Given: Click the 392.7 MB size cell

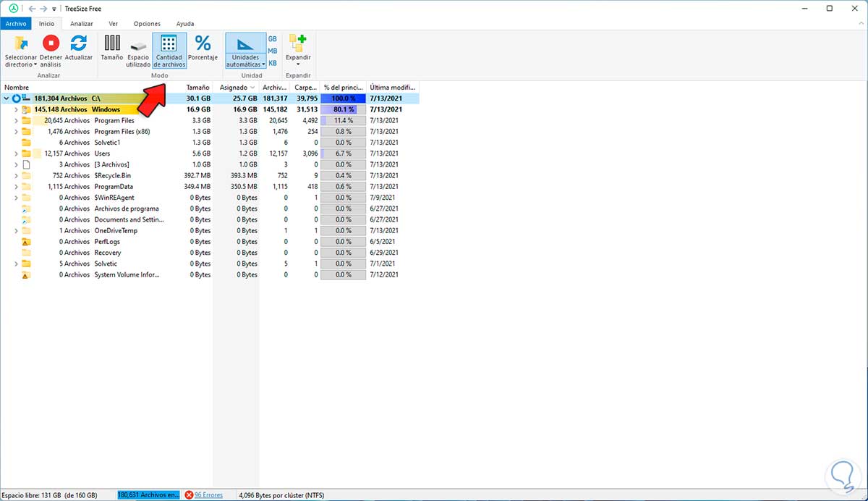Looking at the screenshot, I should 197,175.
